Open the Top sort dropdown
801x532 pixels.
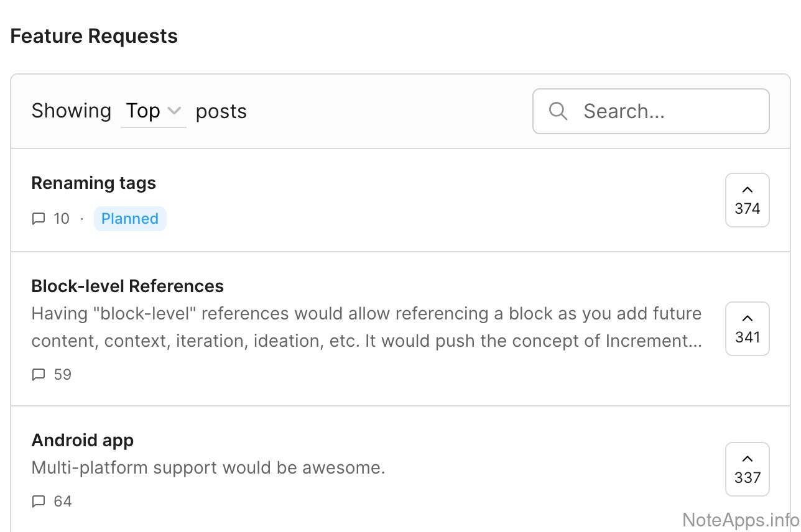click(x=153, y=111)
